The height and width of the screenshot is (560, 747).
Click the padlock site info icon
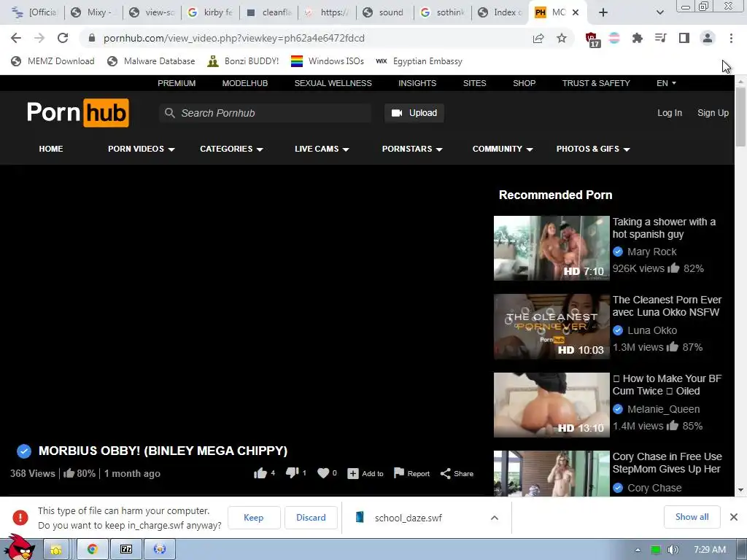pyautogui.click(x=92, y=38)
